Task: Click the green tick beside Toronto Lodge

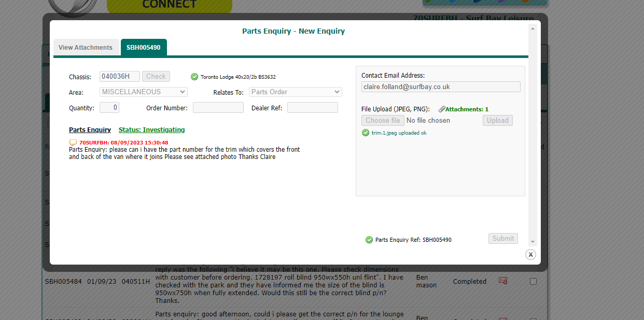Action: tap(194, 77)
